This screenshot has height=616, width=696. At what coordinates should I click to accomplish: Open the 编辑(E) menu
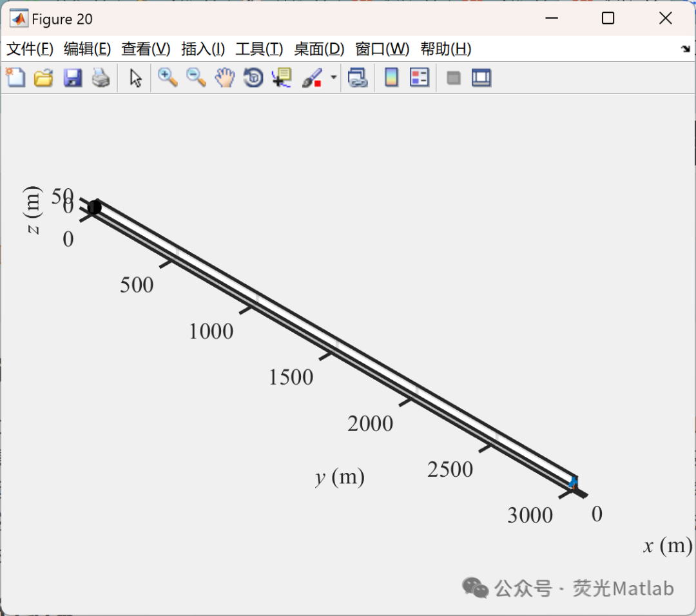pos(87,49)
